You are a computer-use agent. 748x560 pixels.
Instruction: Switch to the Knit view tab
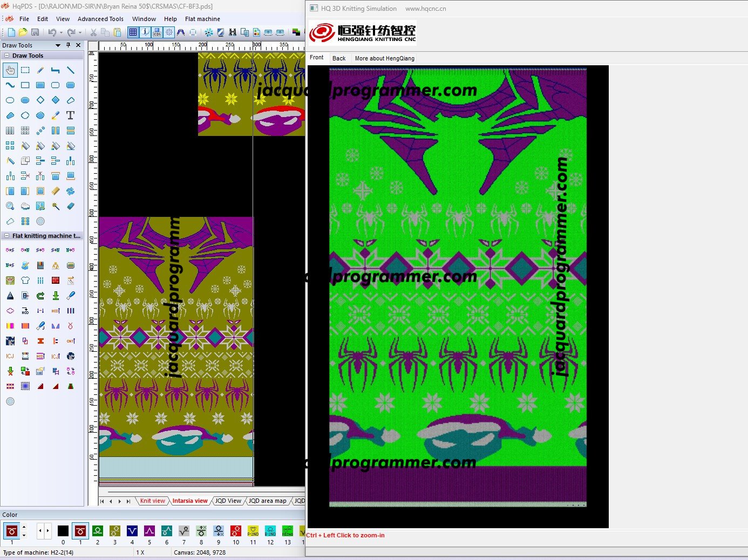pyautogui.click(x=152, y=501)
